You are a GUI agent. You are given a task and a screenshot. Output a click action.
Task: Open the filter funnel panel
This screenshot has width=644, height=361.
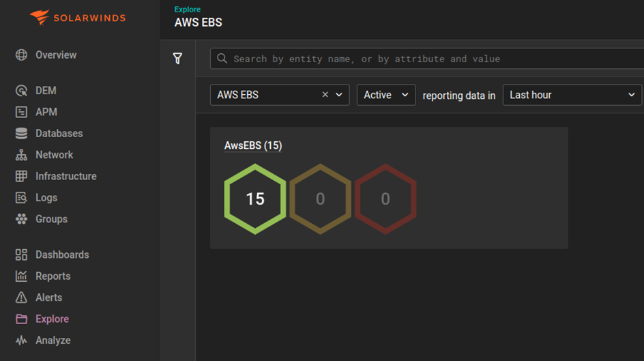[177, 58]
